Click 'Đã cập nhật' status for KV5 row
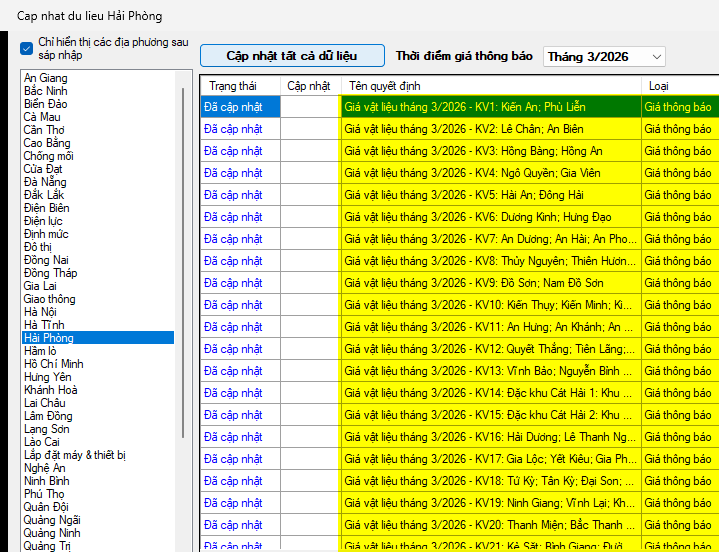 tap(233, 195)
